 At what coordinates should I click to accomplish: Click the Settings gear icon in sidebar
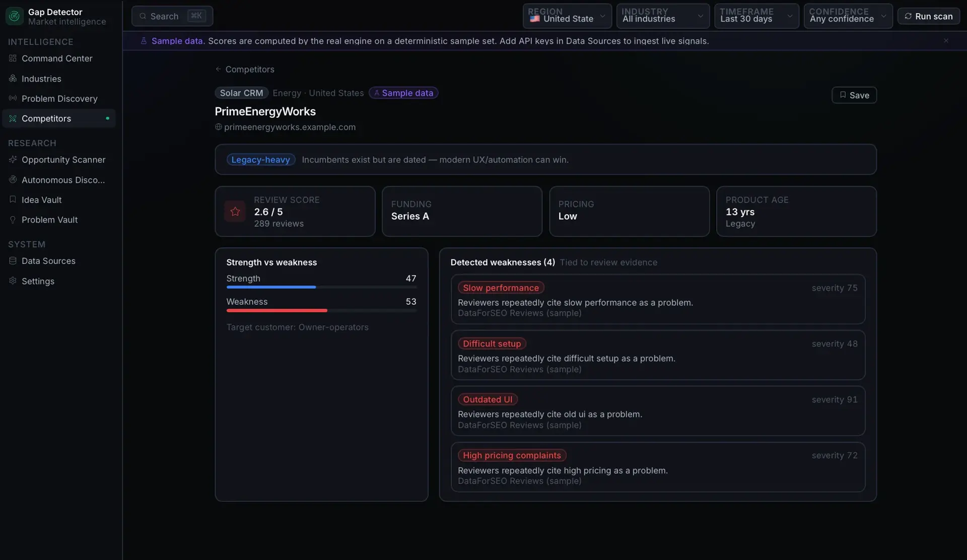(x=13, y=281)
